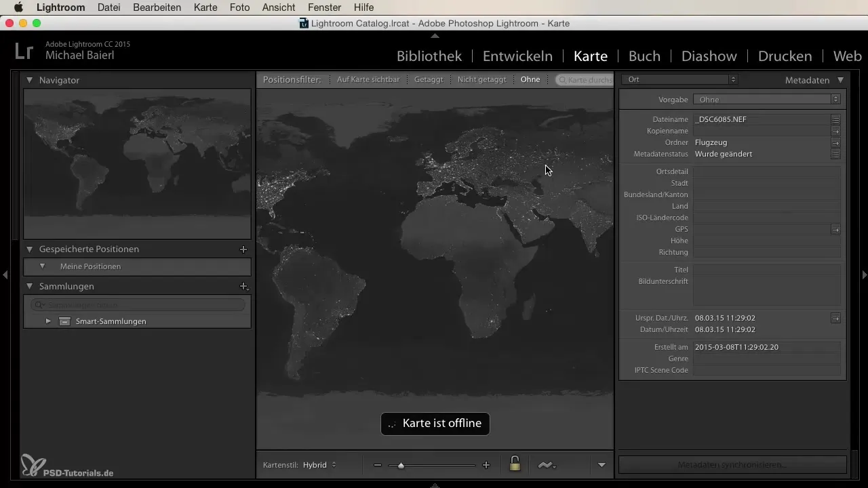Open the Datei menu
The image size is (868, 488).
(110, 7)
